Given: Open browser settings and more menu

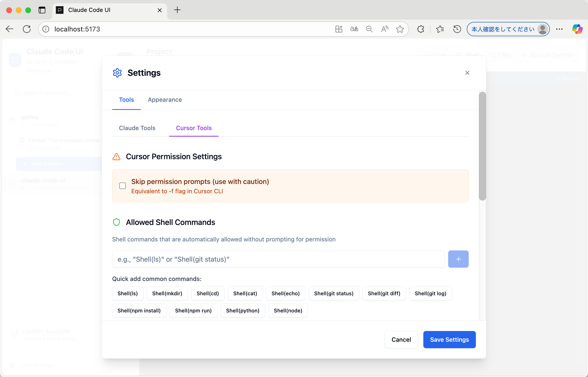Looking at the screenshot, I should 559,29.
